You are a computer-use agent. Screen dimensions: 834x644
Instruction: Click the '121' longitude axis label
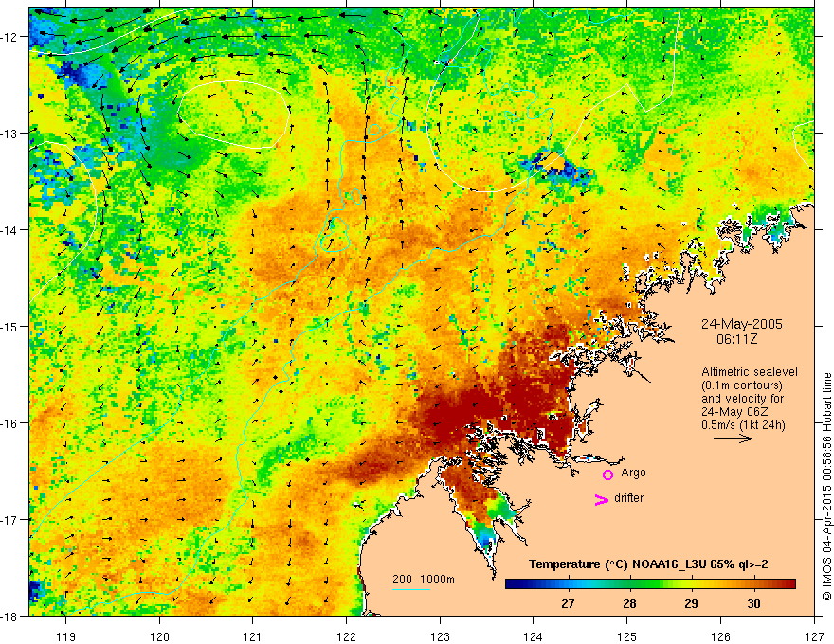tap(253, 636)
